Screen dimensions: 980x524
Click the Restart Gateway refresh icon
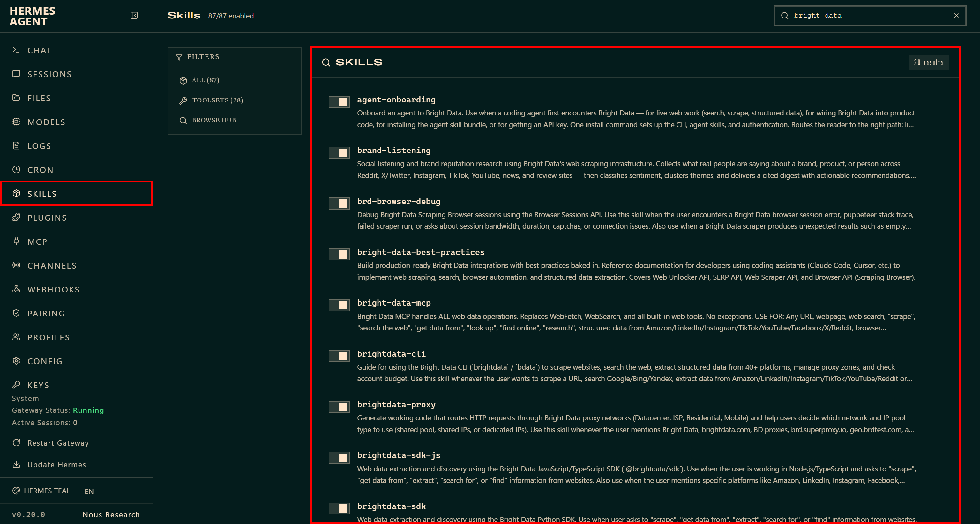click(x=16, y=443)
